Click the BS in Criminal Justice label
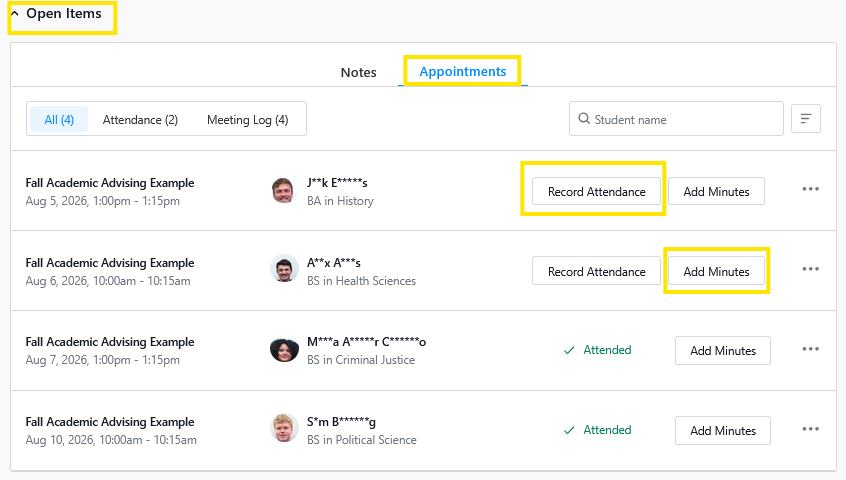The width and height of the screenshot is (846, 480). tap(360, 360)
